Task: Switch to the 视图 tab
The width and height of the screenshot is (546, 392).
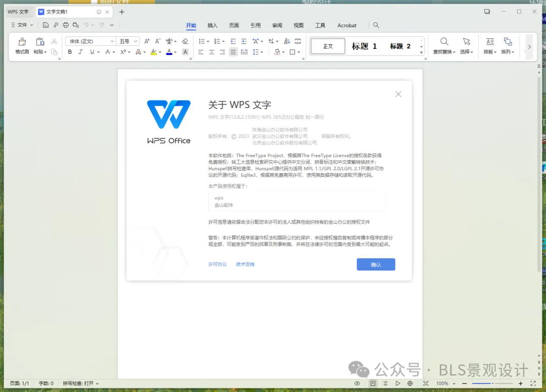Action: (298, 25)
